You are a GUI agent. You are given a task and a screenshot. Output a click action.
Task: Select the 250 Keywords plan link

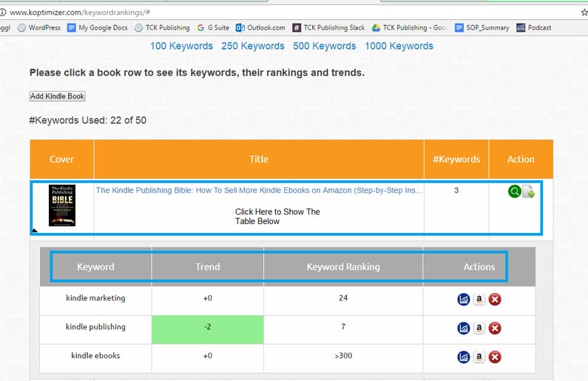[x=253, y=46]
